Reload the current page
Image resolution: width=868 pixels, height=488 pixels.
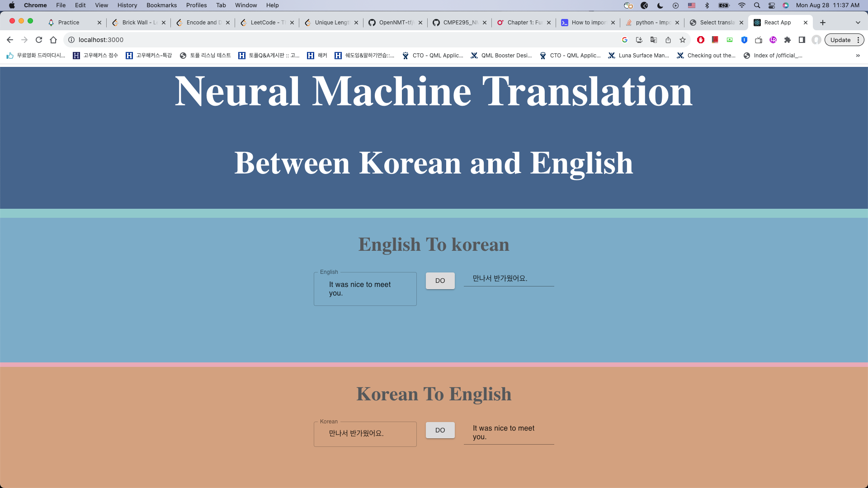click(39, 40)
